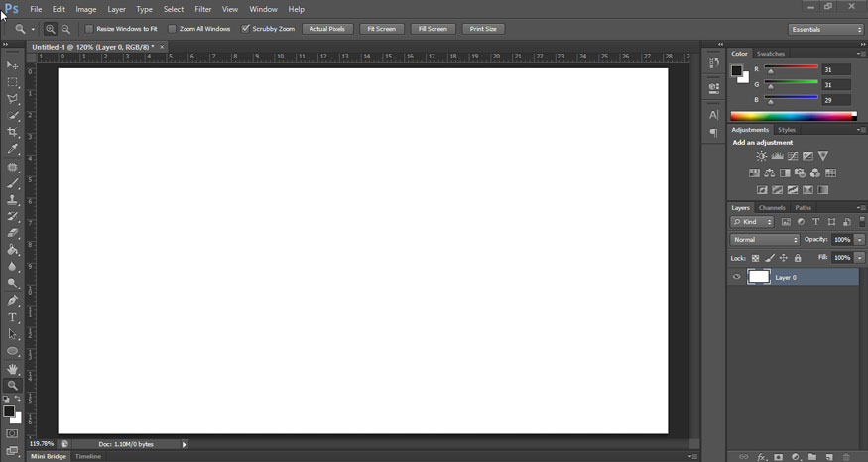Hide Layer 0 using eye icon

tap(736, 277)
